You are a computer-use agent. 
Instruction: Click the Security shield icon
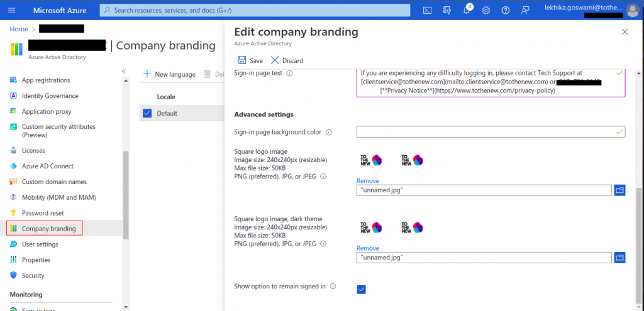[x=14, y=275]
